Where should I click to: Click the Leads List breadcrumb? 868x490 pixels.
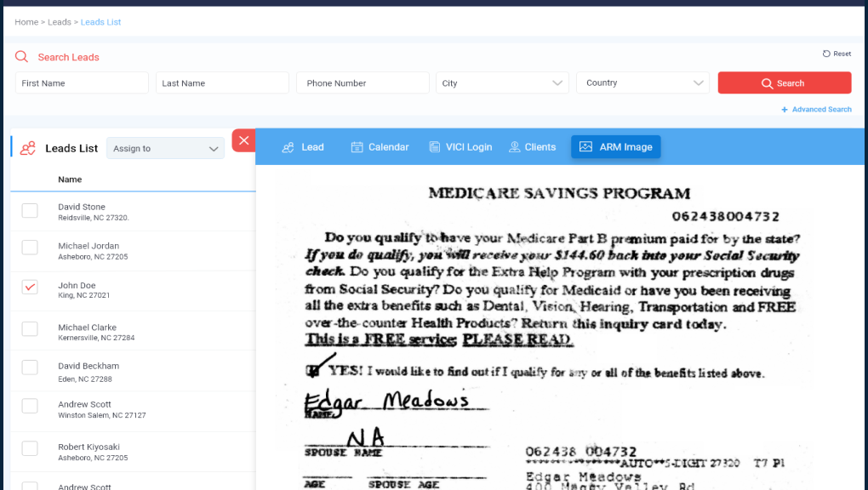[100, 22]
